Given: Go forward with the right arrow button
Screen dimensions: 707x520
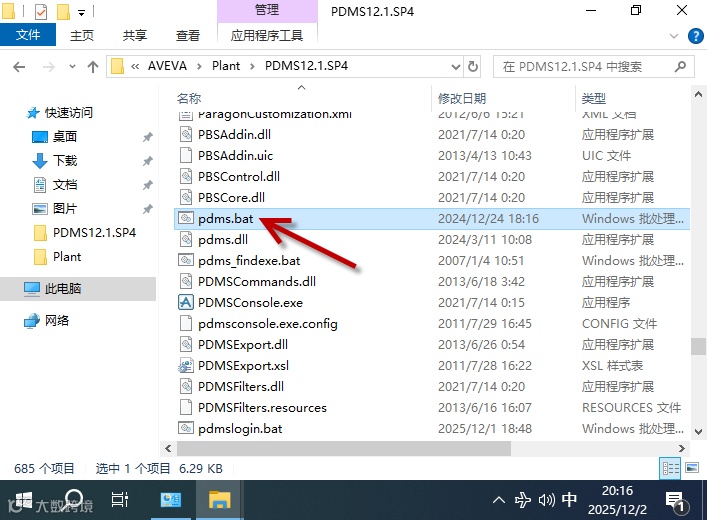Looking at the screenshot, I should click(x=48, y=67).
